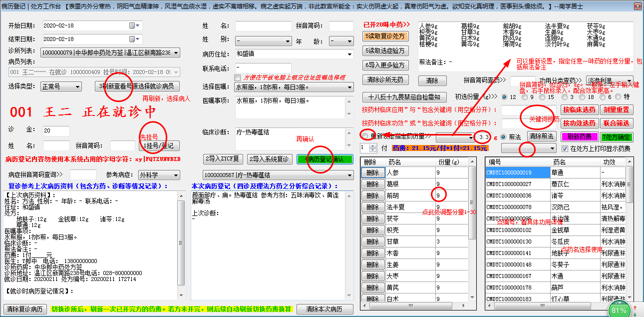Open the 开始日期 calendar picker icon
The width and height of the screenshot is (644, 317).
tap(133, 25)
